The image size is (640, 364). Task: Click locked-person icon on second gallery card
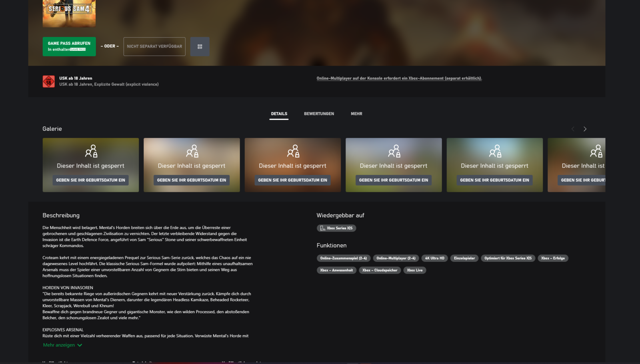pos(192,151)
